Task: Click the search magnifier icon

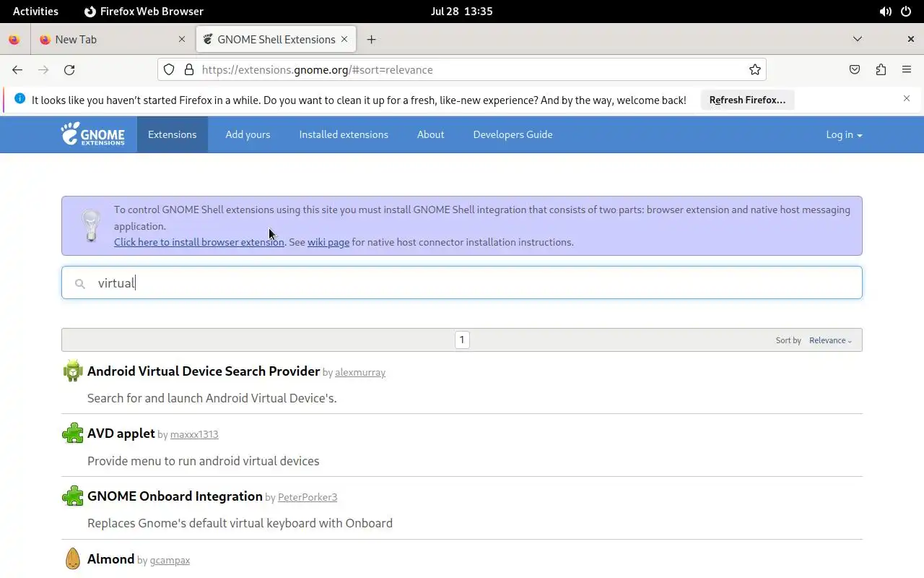Action: [80, 284]
